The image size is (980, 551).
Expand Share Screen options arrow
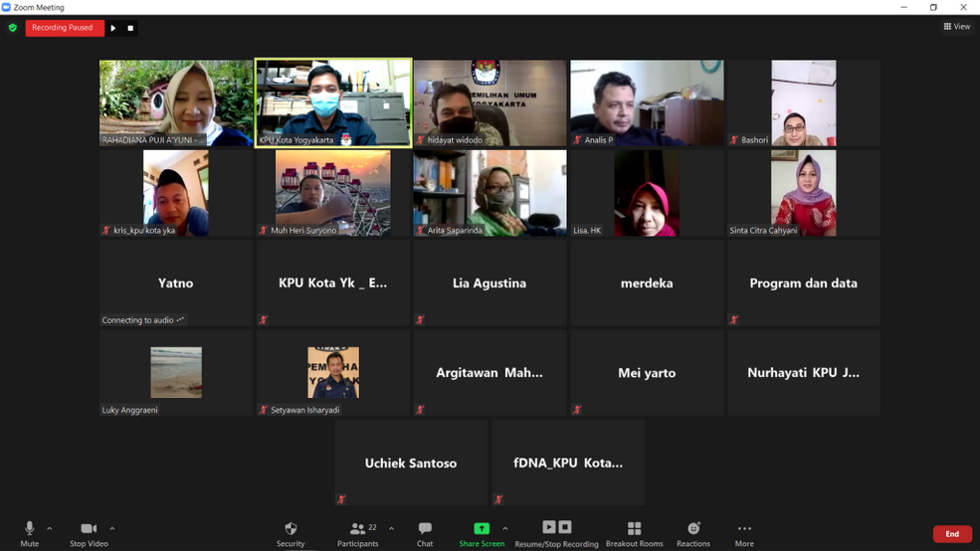(505, 529)
